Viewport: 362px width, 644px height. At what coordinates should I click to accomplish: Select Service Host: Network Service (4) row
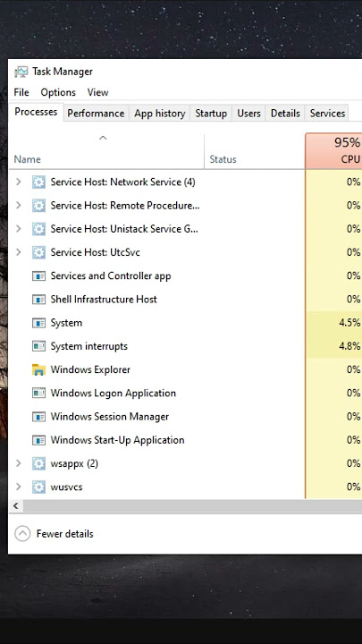[x=185, y=182]
